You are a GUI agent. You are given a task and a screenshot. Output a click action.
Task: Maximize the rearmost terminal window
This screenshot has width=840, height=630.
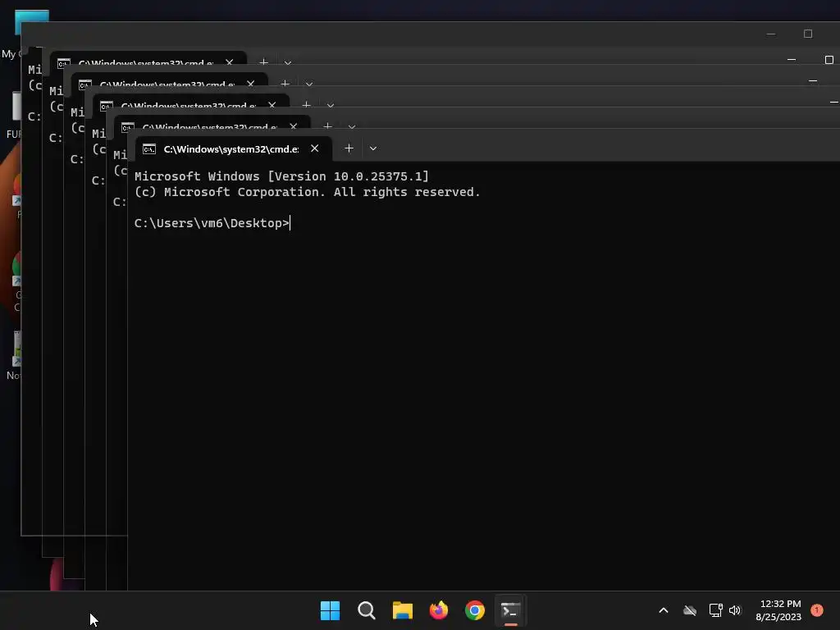tap(808, 34)
